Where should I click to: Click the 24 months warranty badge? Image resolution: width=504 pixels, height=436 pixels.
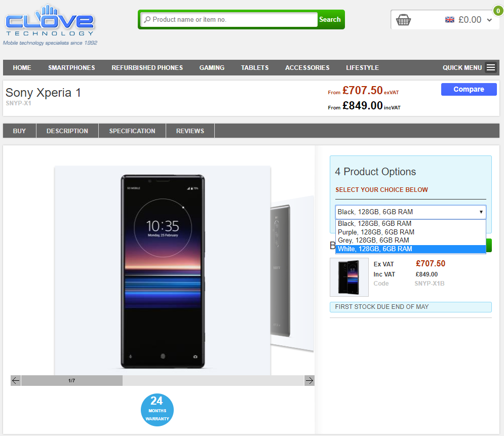(x=157, y=410)
